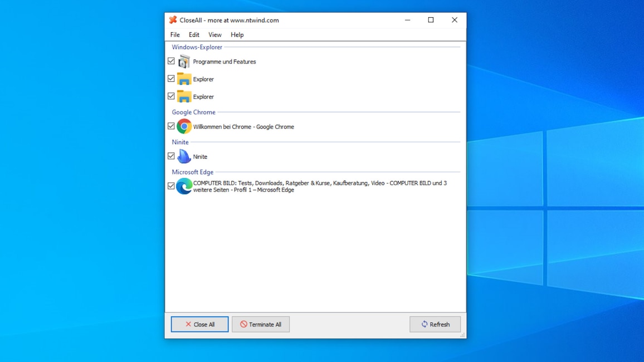The height and width of the screenshot is (362, 644).
Task: Click the Close All button
Action: coord(199,324)
